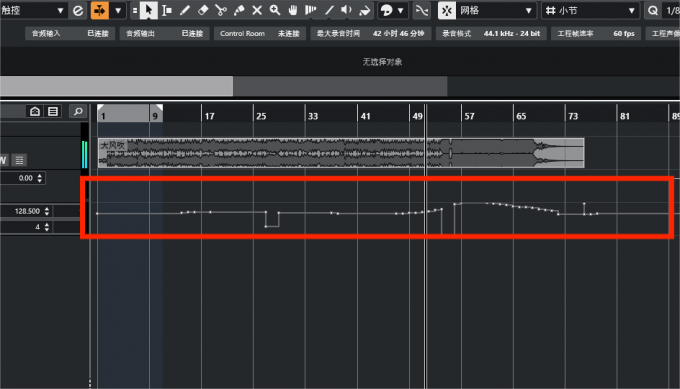Select the hand tool
The image size is (680, 389).
[293, 10]
